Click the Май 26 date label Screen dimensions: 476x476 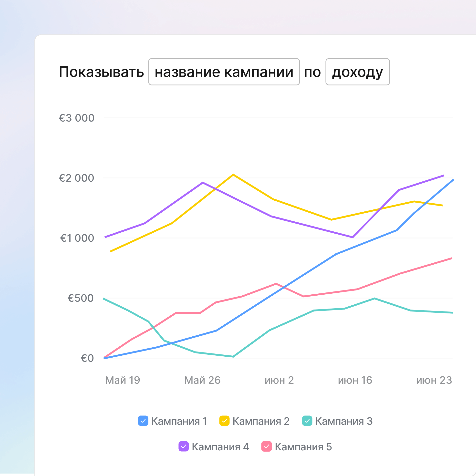coord(202,380)
